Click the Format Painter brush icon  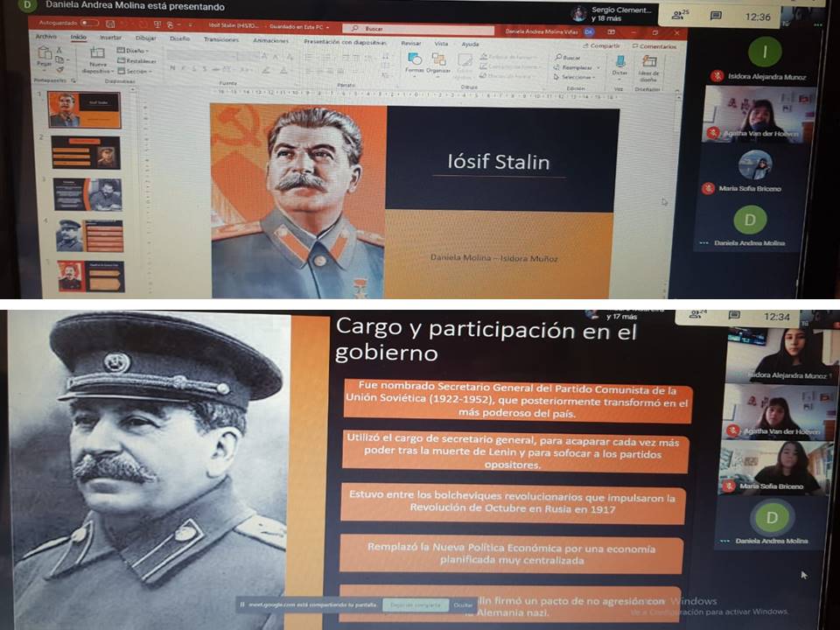tap(59, 69)
